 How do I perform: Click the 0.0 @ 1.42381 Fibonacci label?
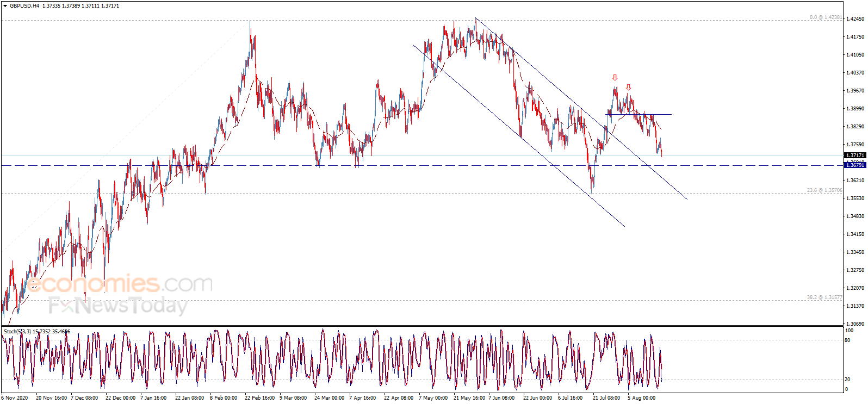click(826, 17)
